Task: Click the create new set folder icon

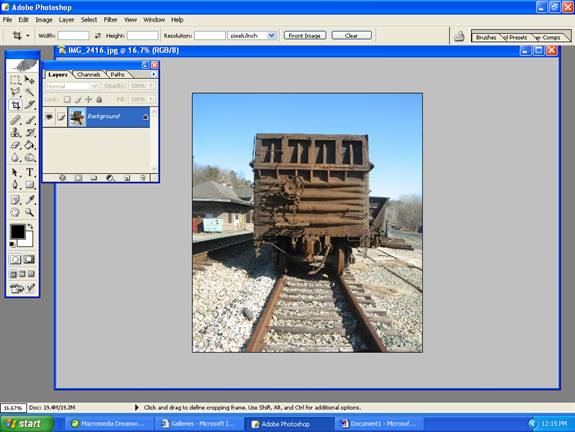Action: point(94,178)
